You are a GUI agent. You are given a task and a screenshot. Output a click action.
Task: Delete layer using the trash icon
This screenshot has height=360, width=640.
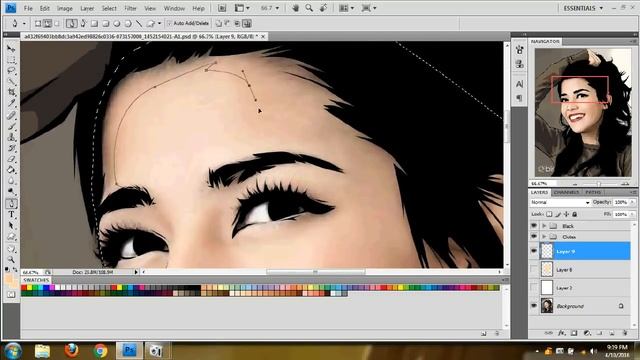point(624,333)
